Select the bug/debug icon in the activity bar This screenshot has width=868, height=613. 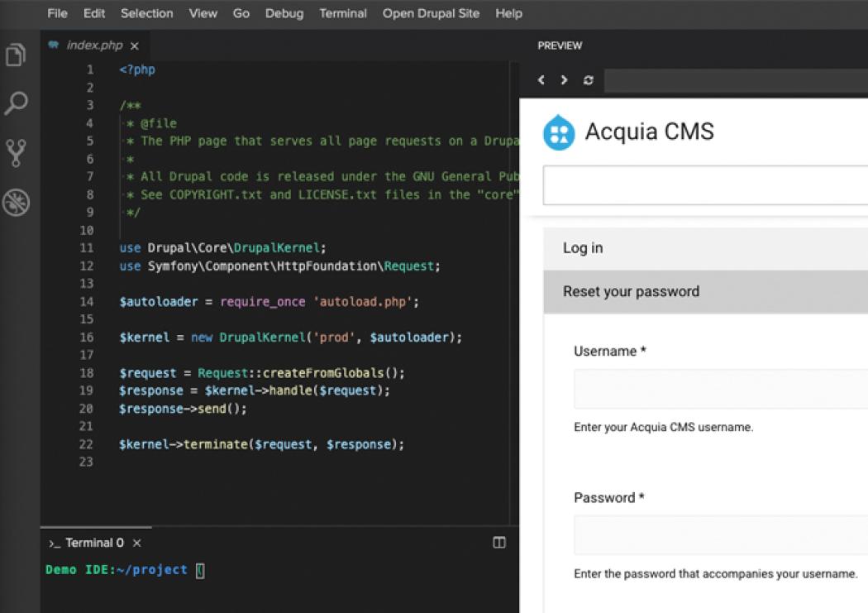17,202
